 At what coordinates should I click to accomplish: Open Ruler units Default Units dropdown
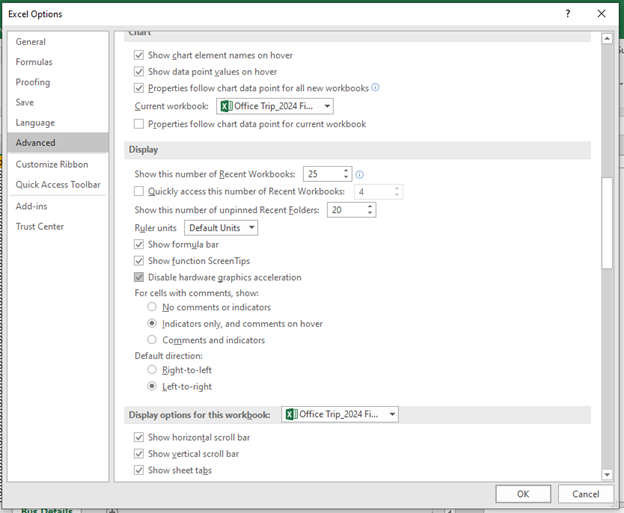click(221, 228)
